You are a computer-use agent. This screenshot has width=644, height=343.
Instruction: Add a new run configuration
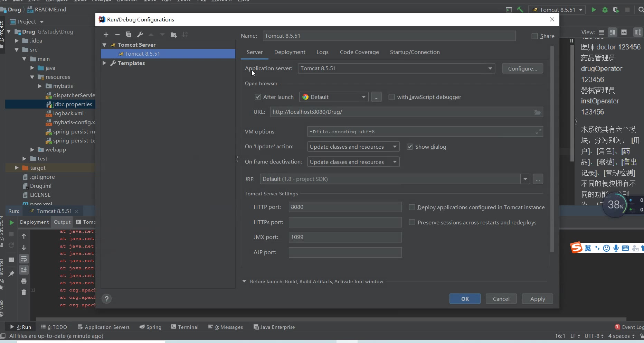pos(106,35)
